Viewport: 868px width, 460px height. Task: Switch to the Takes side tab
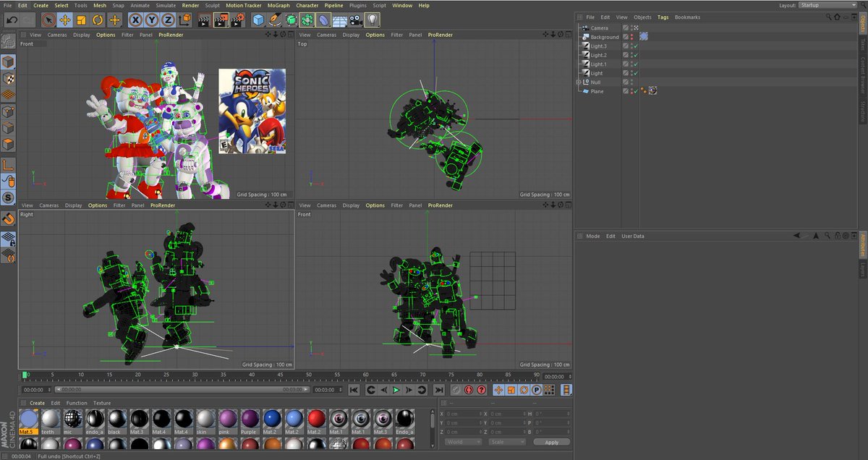pyautogui.click(x=863, y=46)
